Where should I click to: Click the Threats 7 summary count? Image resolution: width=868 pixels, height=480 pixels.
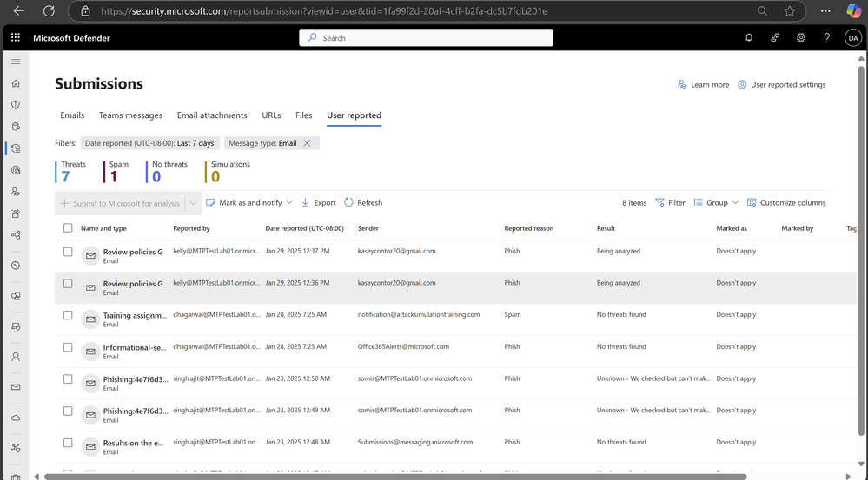click(x=71, y=172)
